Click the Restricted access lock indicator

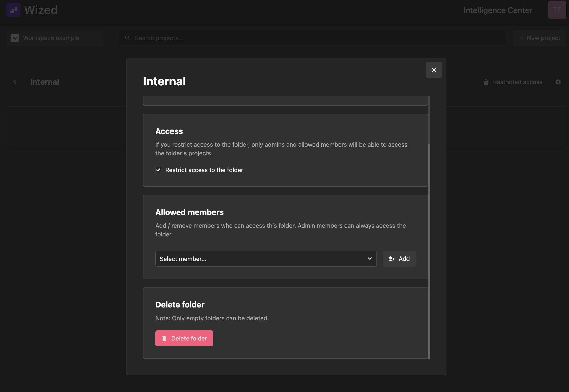513,82
